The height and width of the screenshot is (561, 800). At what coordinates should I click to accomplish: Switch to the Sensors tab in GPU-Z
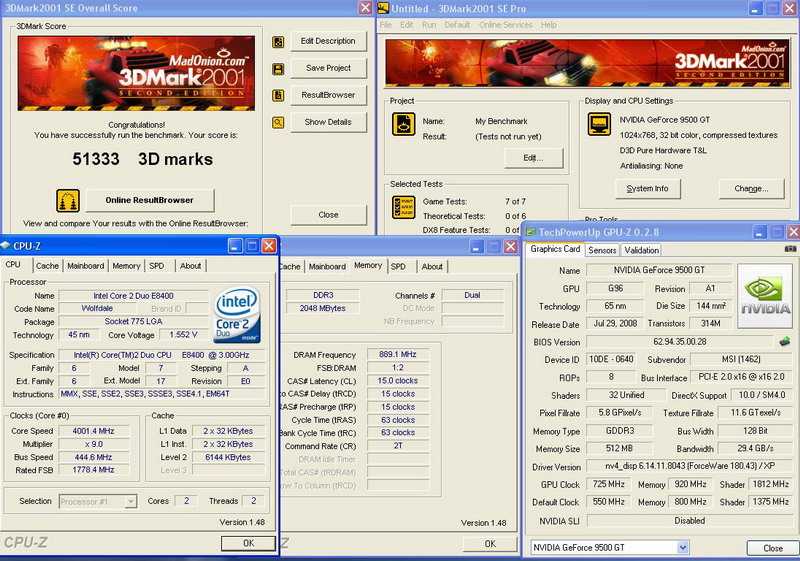602,250
